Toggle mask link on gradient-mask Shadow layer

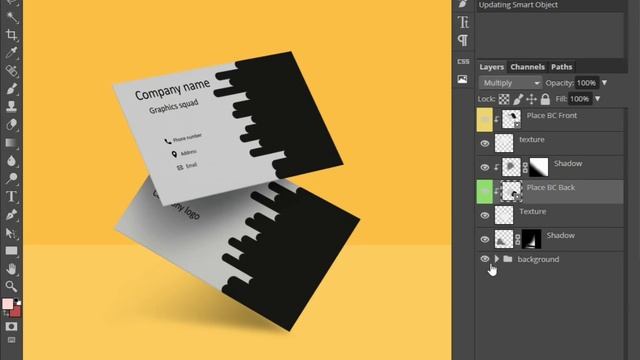click(525, 167)
